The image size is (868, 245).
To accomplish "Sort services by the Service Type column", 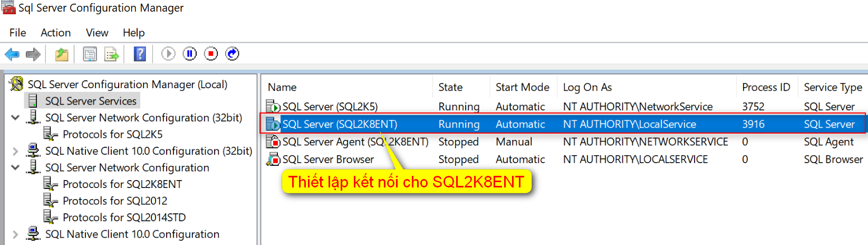I will (x=833, y=87).
